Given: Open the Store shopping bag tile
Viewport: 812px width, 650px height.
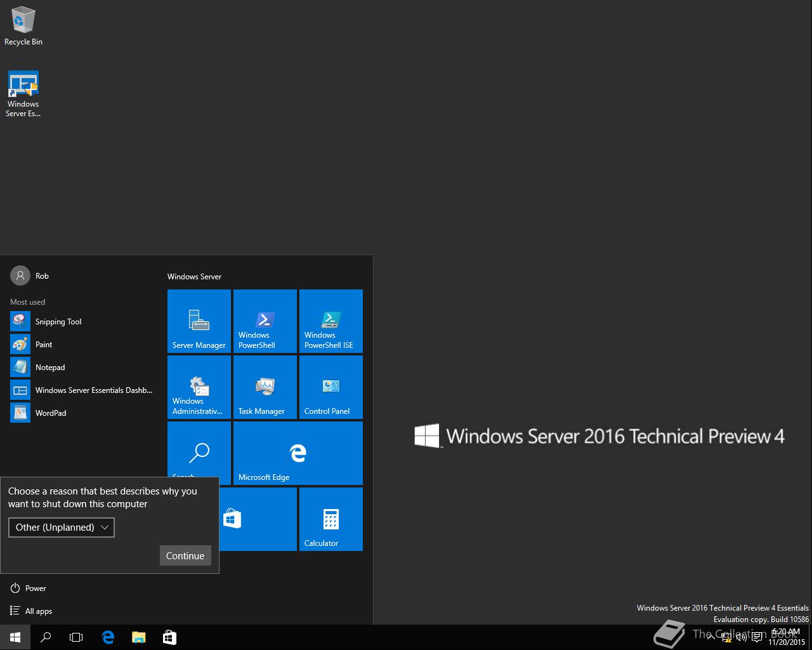Looking at the screenshot, I should pos(258,519).
